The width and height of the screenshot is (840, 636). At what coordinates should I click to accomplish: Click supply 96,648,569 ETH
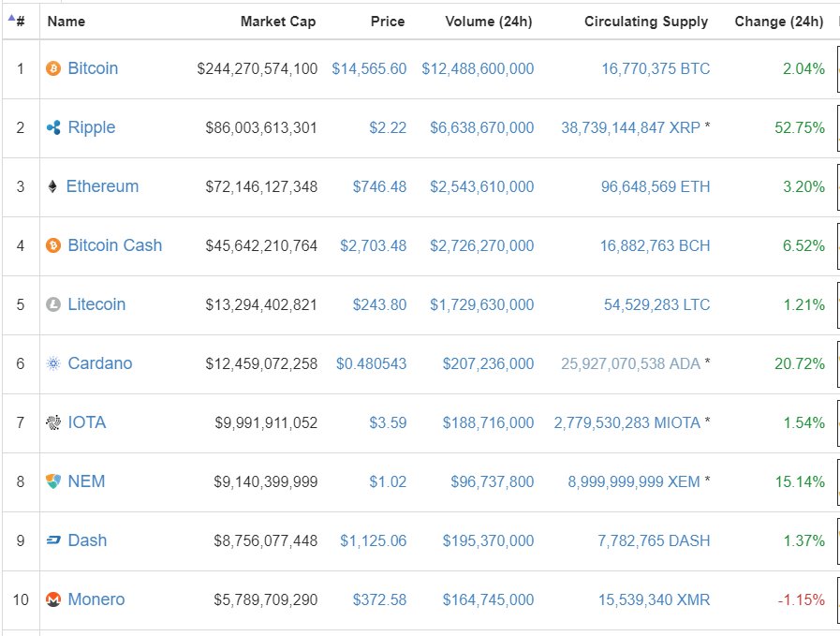pos(656,186)
